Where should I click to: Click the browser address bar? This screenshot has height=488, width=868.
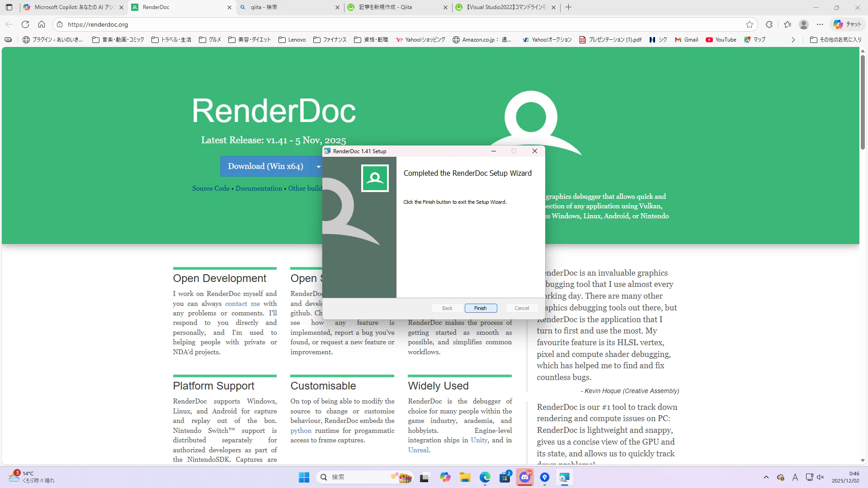pos(362,24)
